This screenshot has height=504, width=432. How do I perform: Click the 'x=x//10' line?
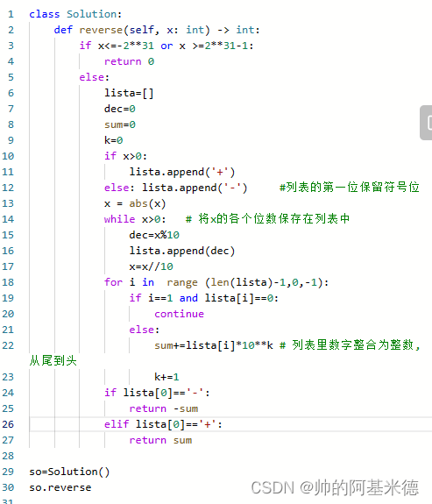(151, 266)
